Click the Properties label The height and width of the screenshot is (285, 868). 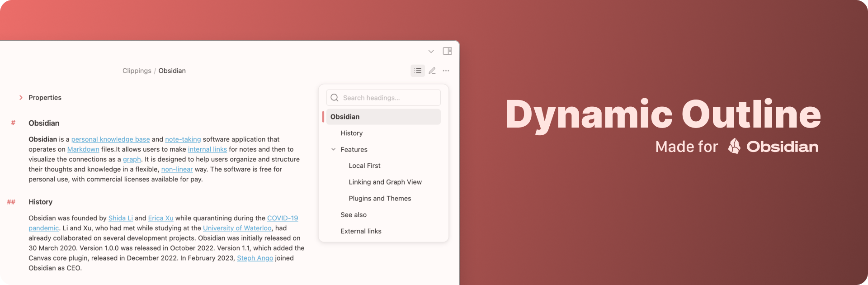[x=45, y=98]
